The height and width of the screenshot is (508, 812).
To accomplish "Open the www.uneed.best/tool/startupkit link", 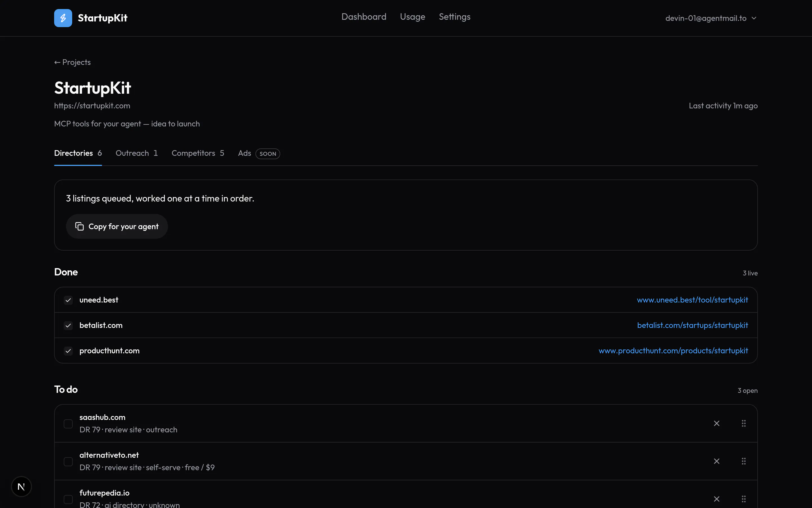I will click(x=692, y=300).
